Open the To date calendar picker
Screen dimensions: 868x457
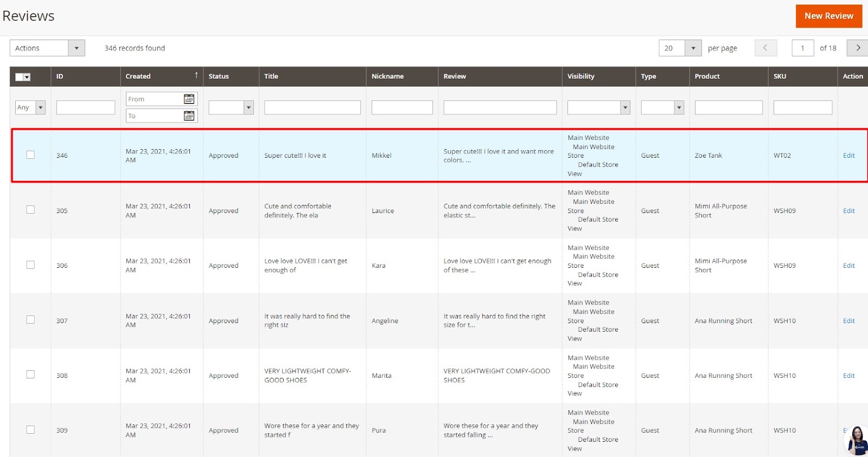tap(189, 115)
